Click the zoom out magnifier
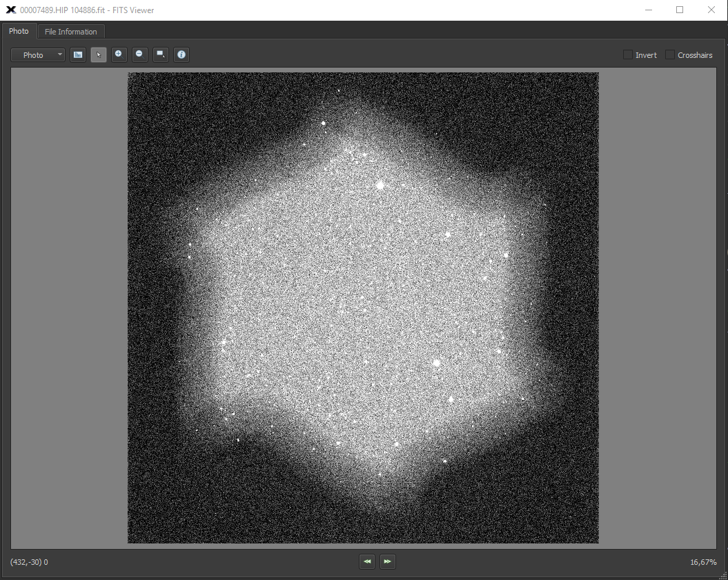Viewport: 728px width, 580px height. [x=140, y=54]
